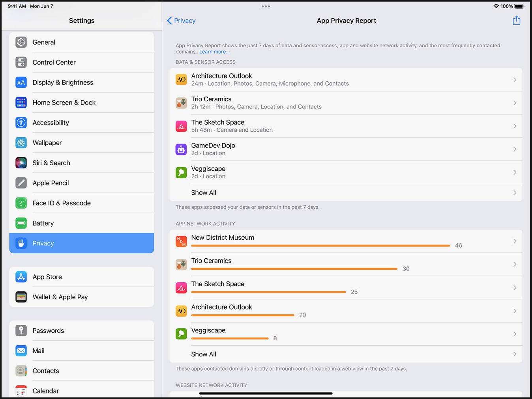Open Control Center settings
This screenshot has height=399, width=532.
point(82,62)
